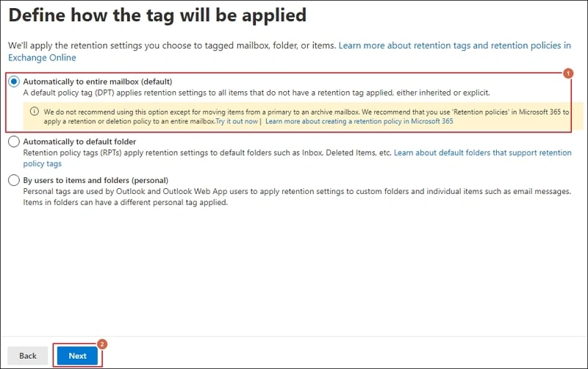Open Learn about default folders link

(x=298, y=158)
